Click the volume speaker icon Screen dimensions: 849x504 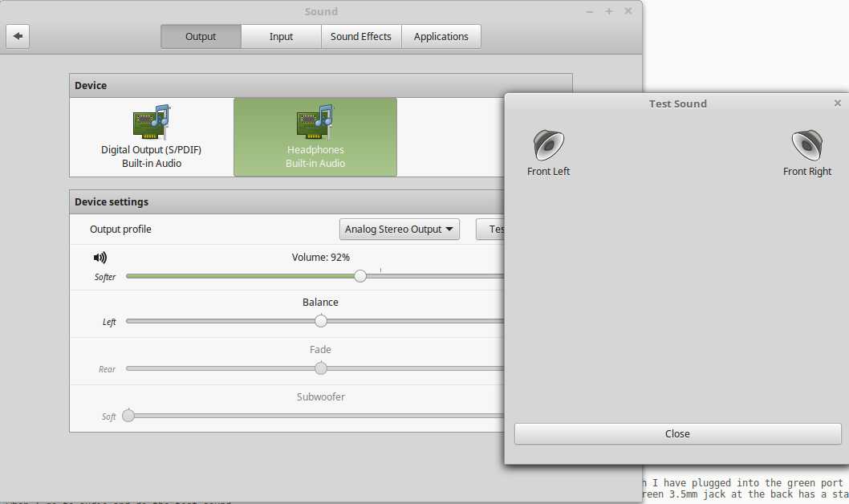point(100,258)
